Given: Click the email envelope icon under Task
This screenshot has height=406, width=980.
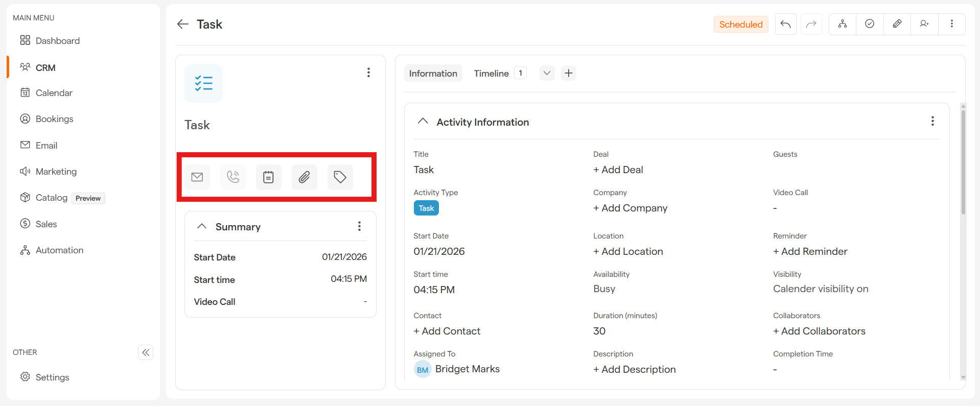Looking at the screenshot, I should click(x=197, y=177).
